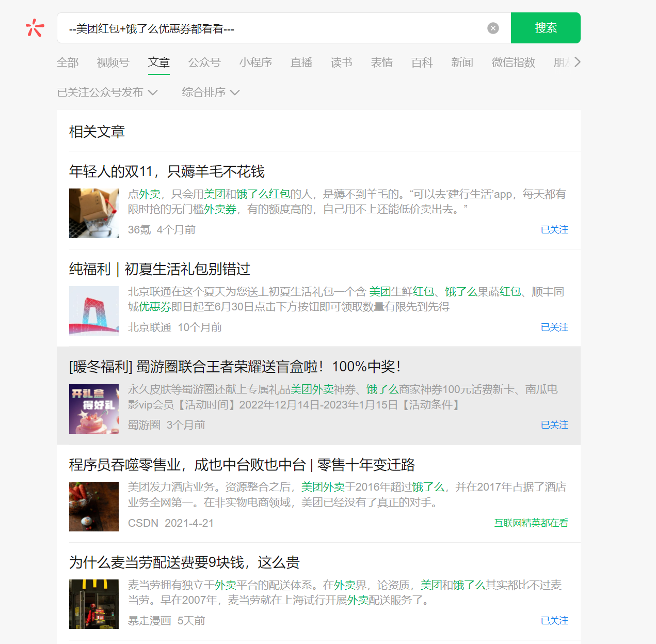This screenshot has height=644, width=656.
Task: Click the 北京联通 source name
Action: [150, 327]
